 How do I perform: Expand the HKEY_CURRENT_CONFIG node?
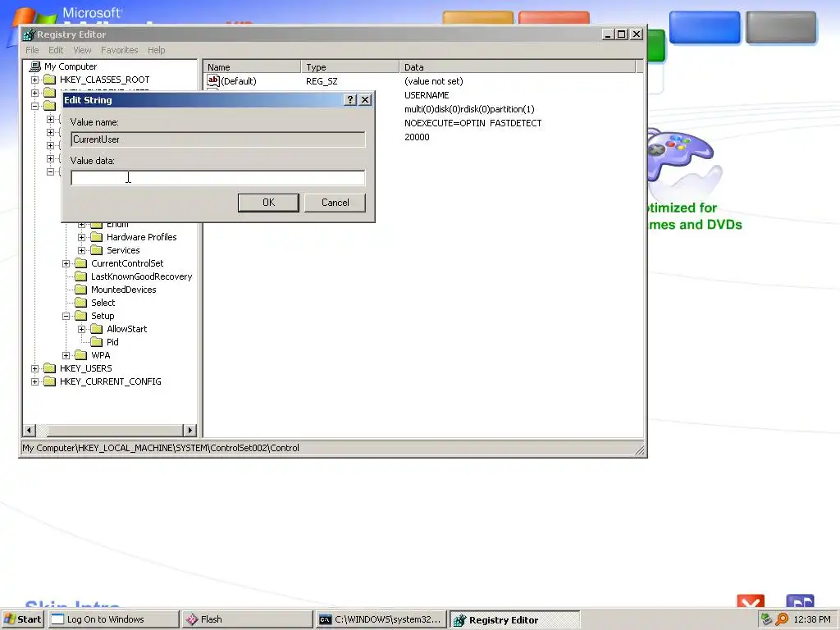pos(34,381)
